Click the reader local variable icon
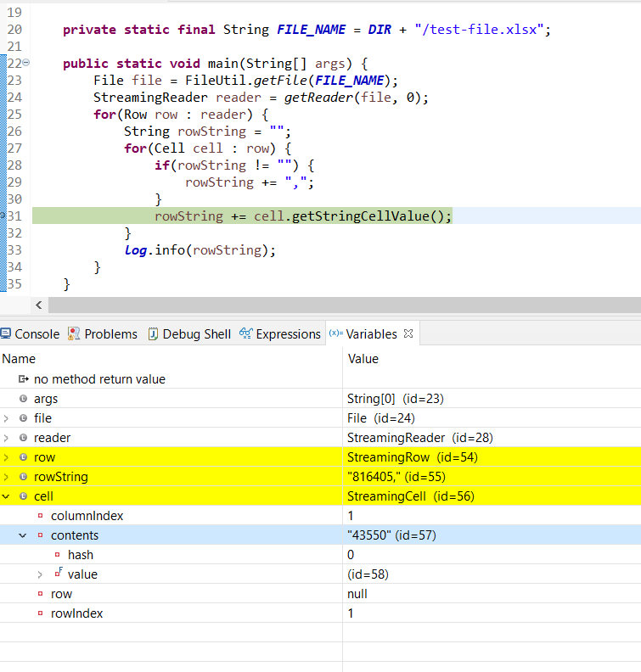The image size is (641, 672). pyautogui.click(x=23, y=438)
